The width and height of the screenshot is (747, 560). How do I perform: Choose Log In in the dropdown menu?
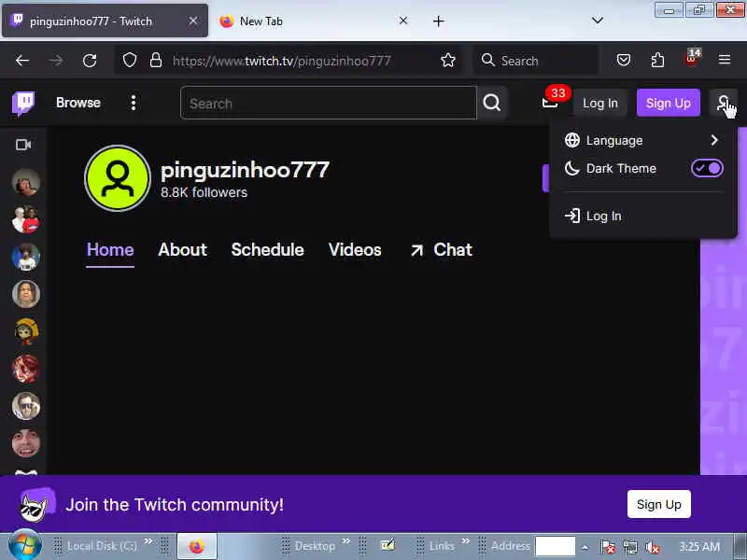pyautogui.click(x=642, y=217)
